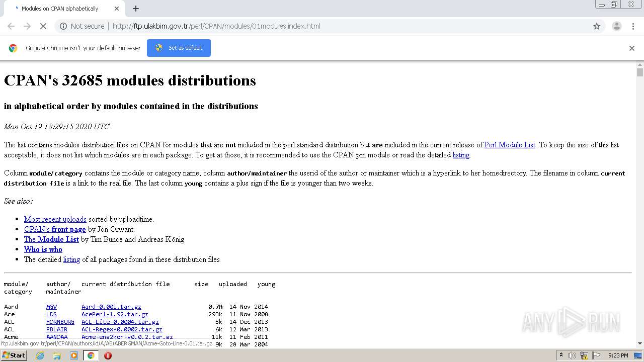Open author link HORNBURG
Image resolution: width=644 pixels, height=362 pixels.
click(60, 322)
